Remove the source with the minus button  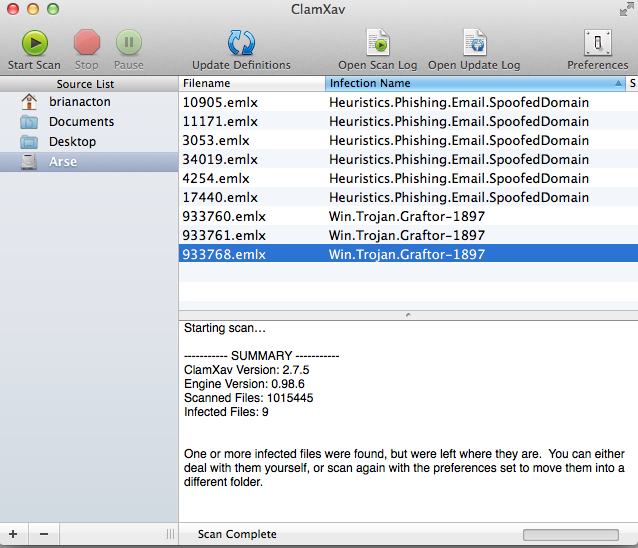coord(44,534)
